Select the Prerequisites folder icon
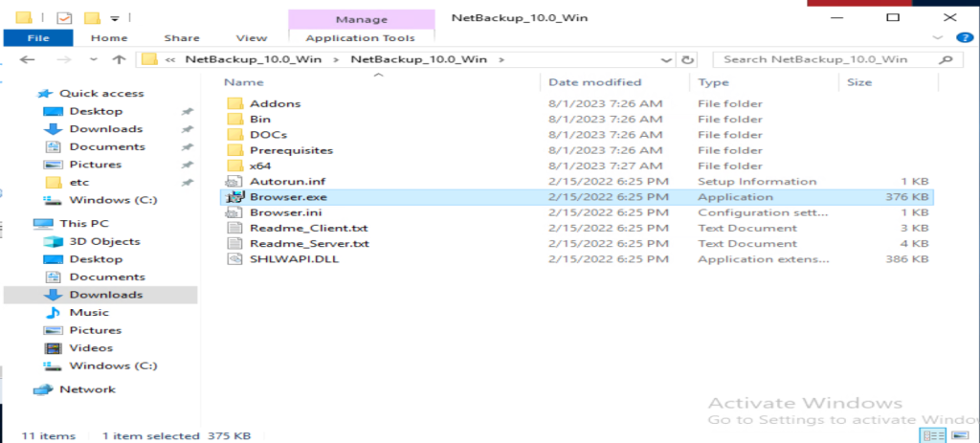Viewport: 980px width, 443px height. tap(235, 150)
